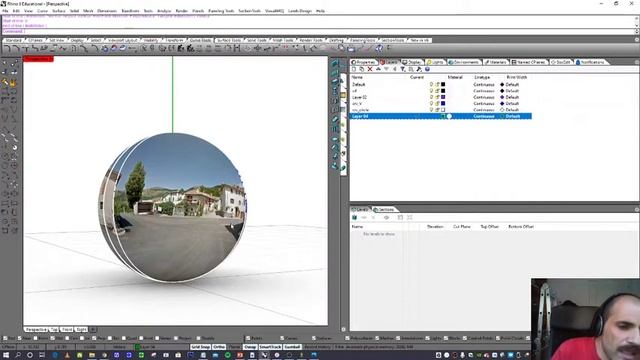This screenshot has width=640, height=360.
Task: Toggle Grid Snap in status bar
Action: click(200, 347)
